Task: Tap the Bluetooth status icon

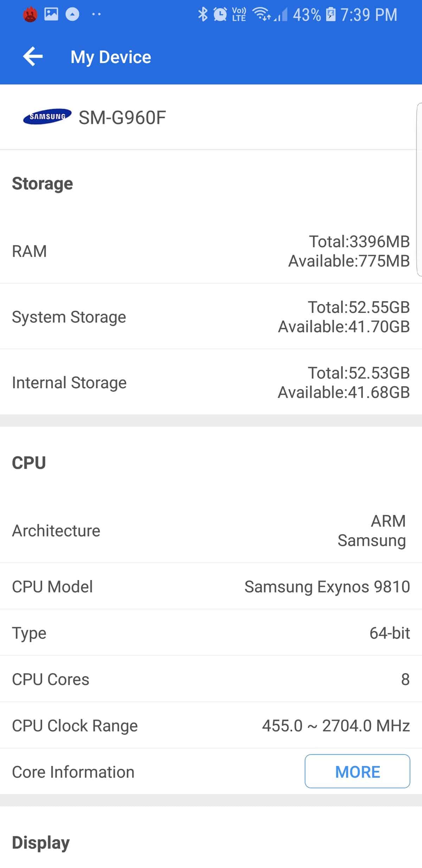Action: tap(203, 14)
